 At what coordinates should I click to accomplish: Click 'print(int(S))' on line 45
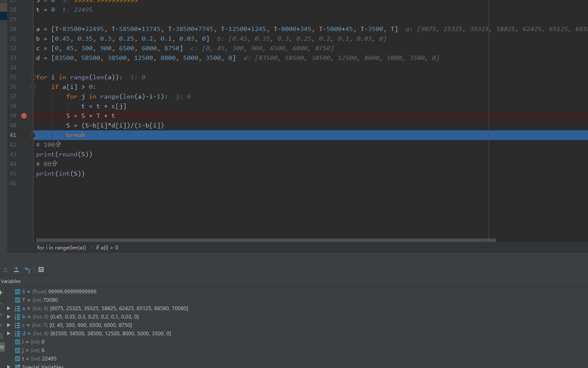pos(60,174)
